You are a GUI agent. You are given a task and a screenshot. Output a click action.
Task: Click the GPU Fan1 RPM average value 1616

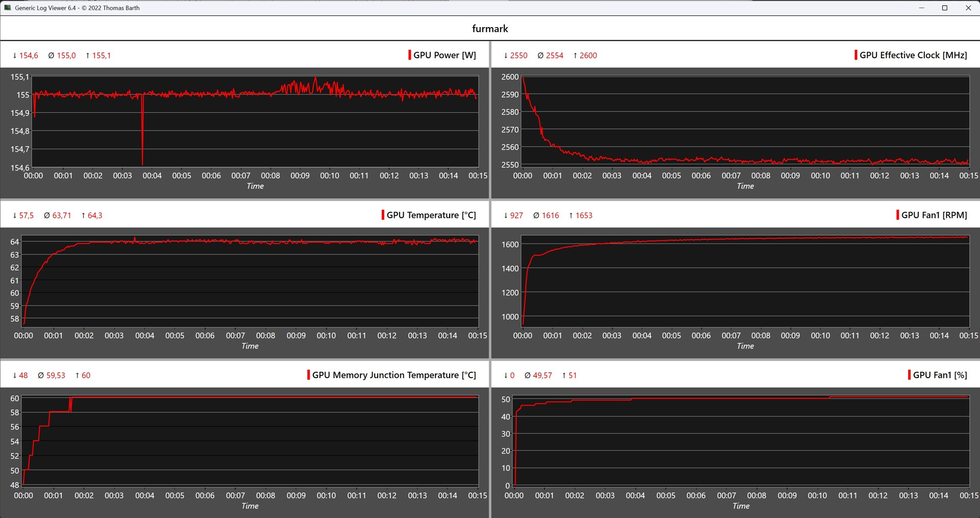pos(550,216)
